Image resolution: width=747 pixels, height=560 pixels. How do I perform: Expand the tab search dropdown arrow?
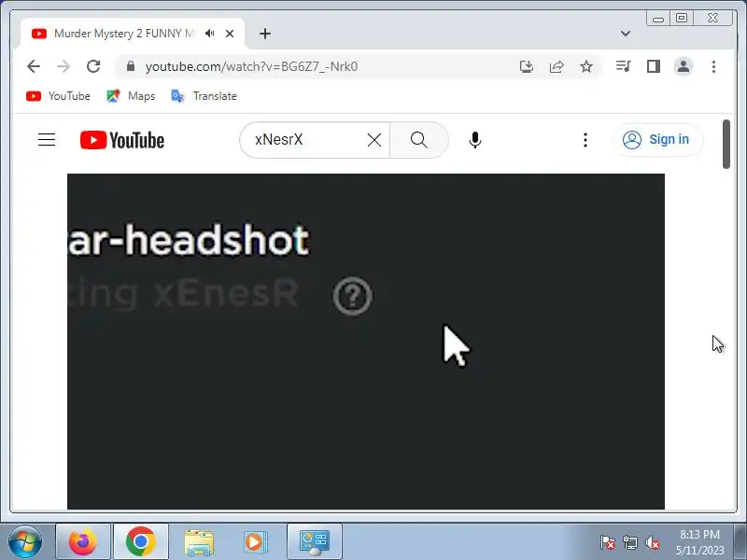(626, 34)
